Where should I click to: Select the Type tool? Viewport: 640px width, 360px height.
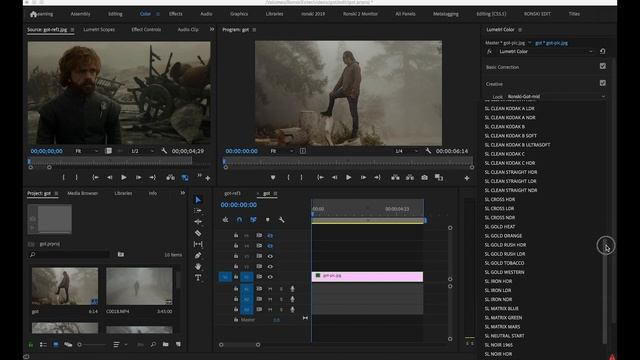click(198, 278)
